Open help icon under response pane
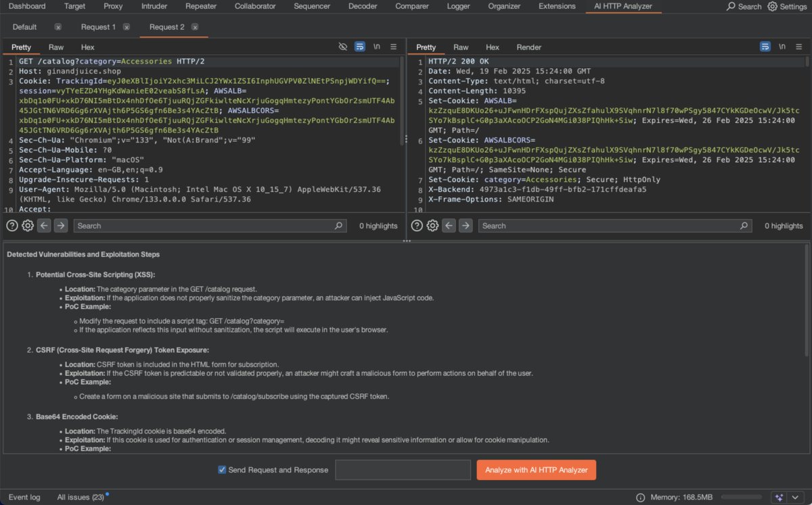 418,226
